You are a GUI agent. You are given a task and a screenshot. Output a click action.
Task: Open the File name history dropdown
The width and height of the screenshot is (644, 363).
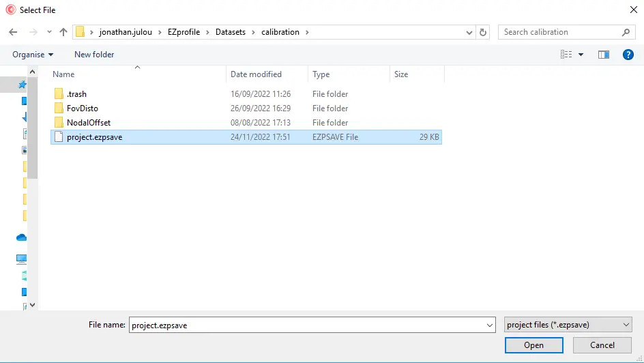(x=488, y=325)
